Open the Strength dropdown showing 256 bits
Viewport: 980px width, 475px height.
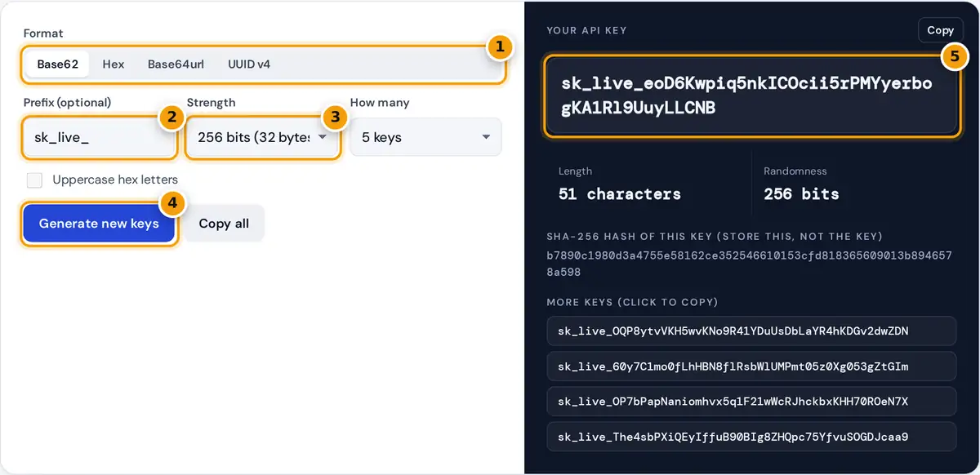pyautogui.click(x=262, y=137)
